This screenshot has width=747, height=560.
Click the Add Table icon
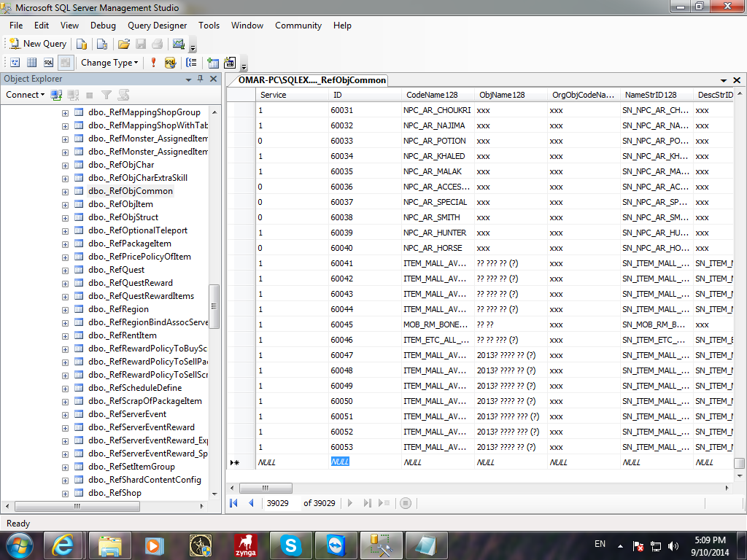click(213, 63)
